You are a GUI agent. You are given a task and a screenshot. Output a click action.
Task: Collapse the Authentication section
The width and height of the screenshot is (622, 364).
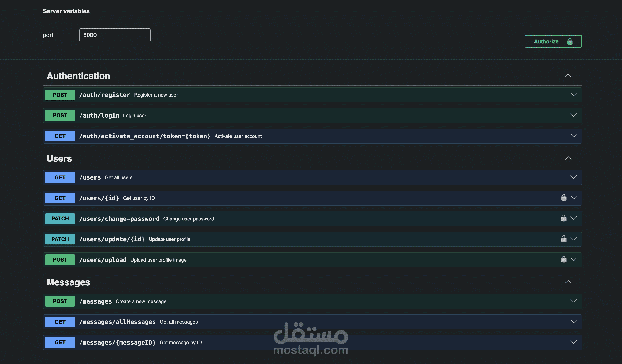[x=568, y=76]
